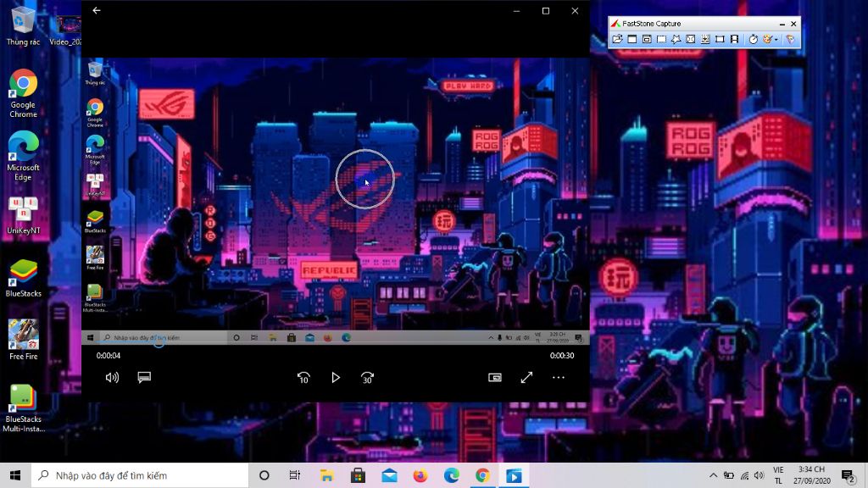Show hidden system tray icons
Screen dimensions: 868x488
pos(713,475)
